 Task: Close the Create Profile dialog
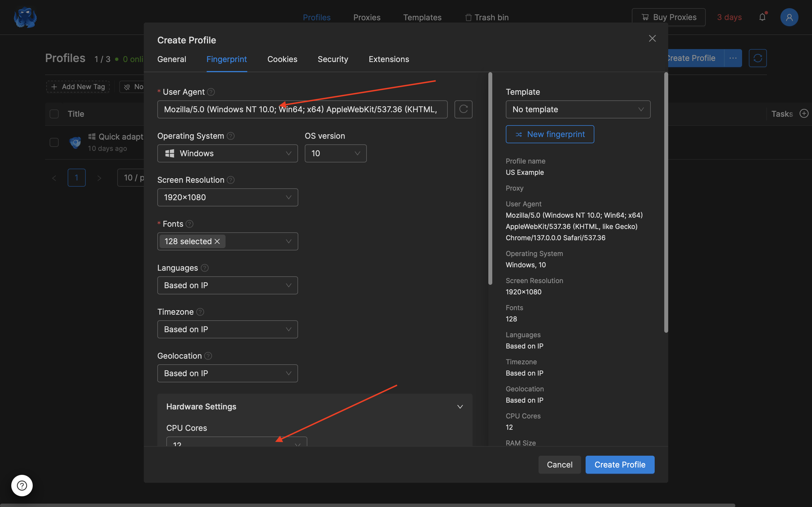point(652,39)
